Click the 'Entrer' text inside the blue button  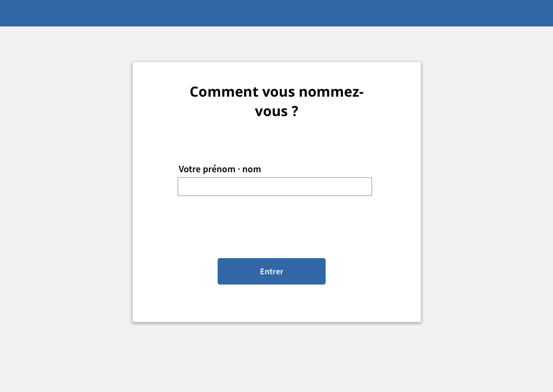pyautogui.click(x=272, y=272)
